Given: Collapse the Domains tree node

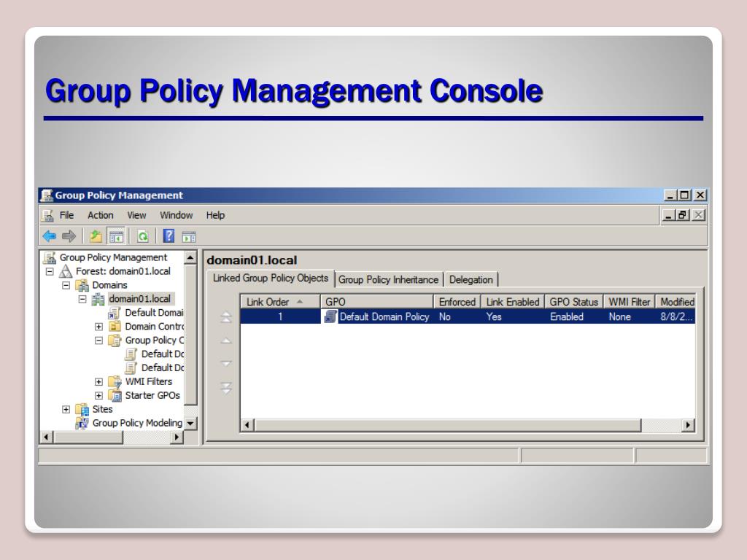Looking at the screenshot, I should [66, 285].
